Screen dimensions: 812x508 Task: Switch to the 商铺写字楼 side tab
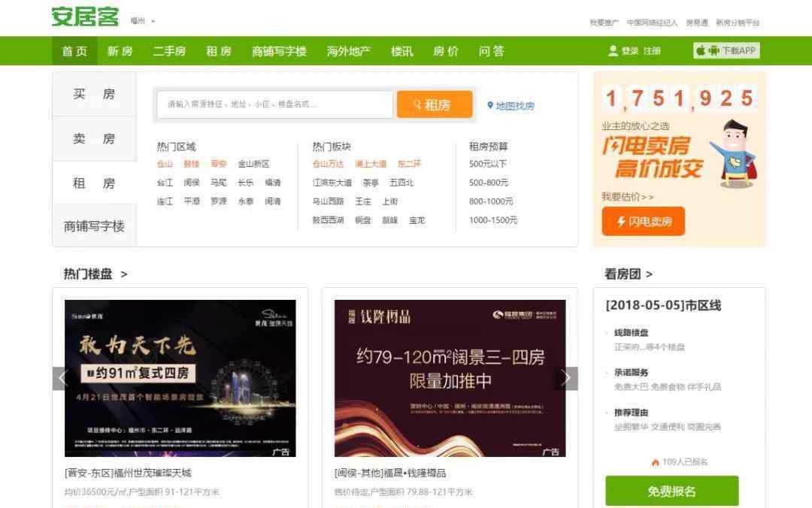click(94, 226)
